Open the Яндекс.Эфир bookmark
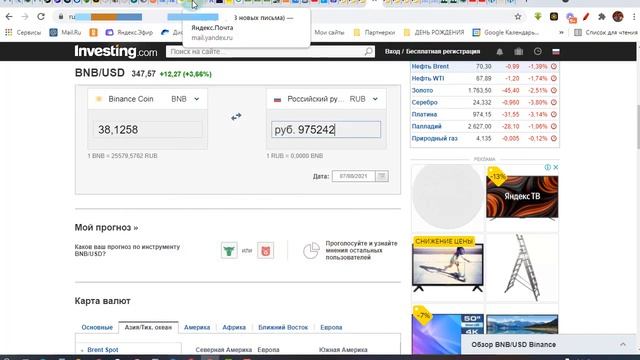640x360 pixels. click(x=129, y=32)
